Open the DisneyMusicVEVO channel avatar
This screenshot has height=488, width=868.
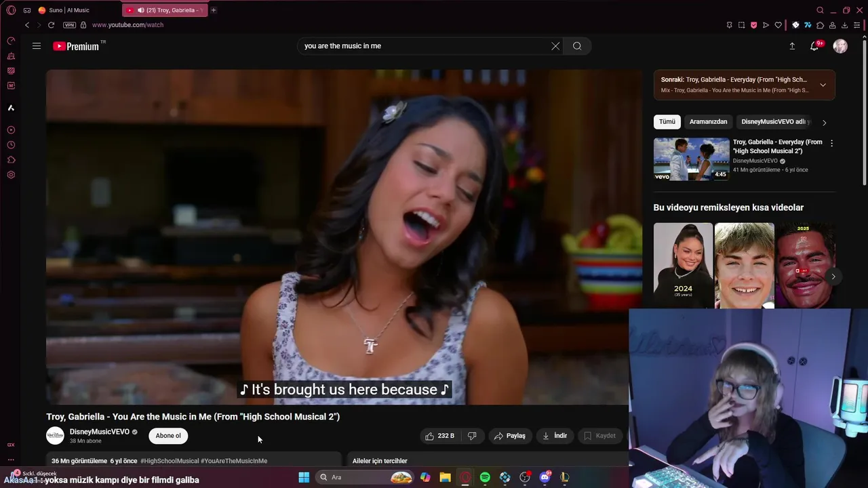(x=55, y=436)
